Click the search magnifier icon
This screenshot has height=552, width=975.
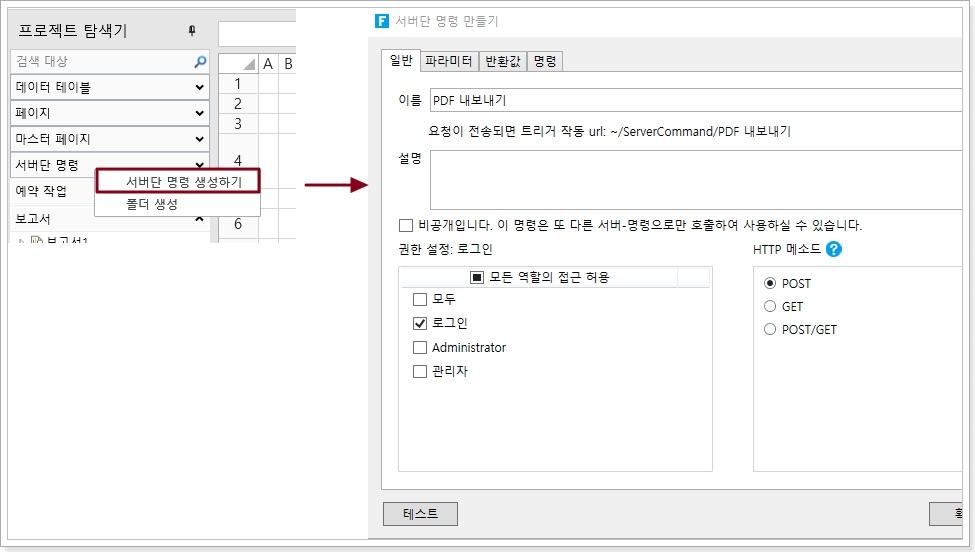[x=200, y=62]
